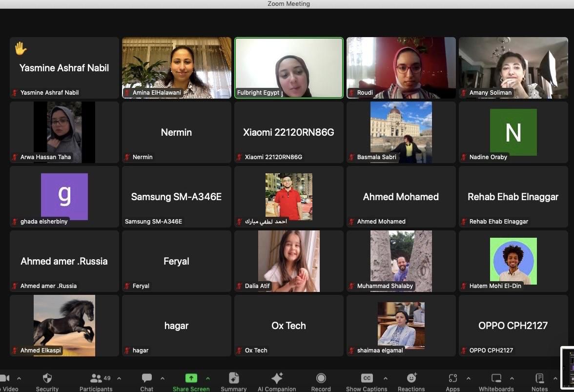Expand the chevron beside Chat
The height and width of the screenshot is (392, 574).
click(163, 378)
